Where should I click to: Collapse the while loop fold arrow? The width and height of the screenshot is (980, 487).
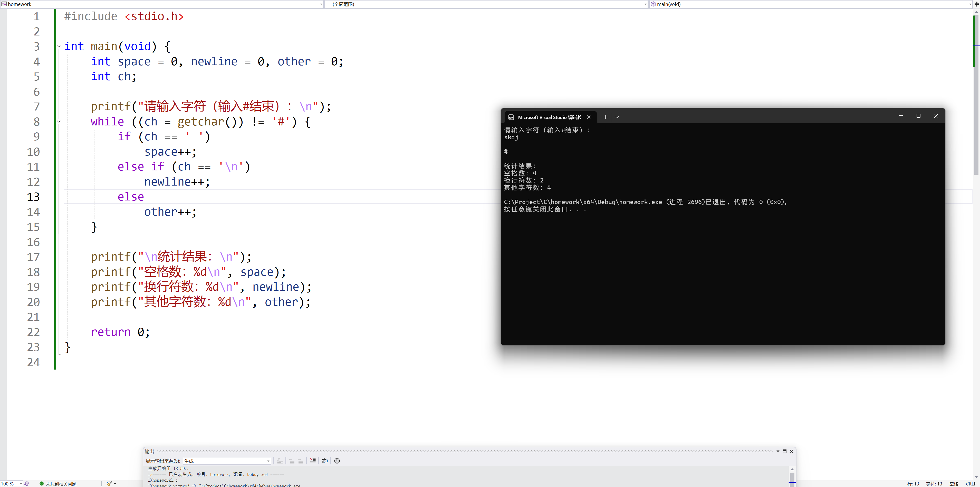pos(59,122)
